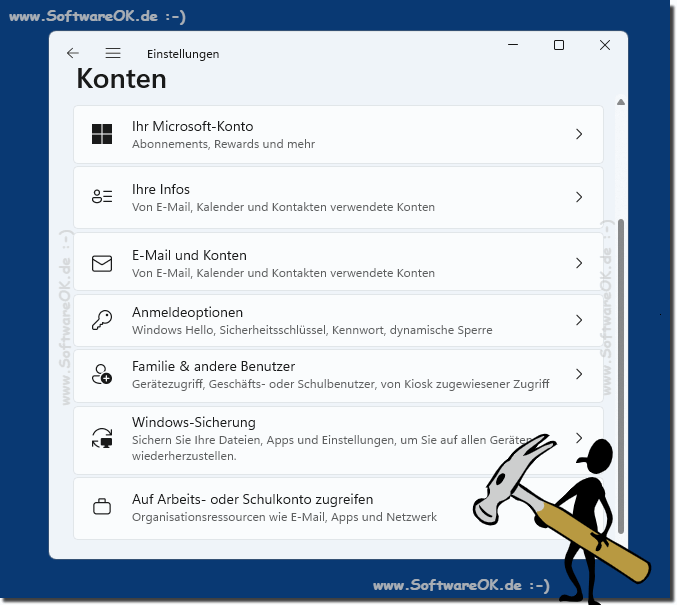Click the add-user icon for Familie & andere Benutzer

(102, 374)
